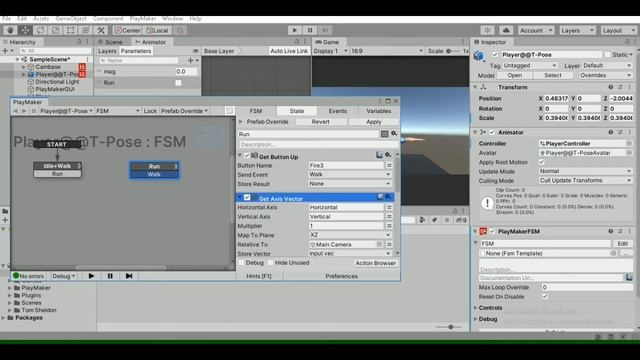Screen dimensions: 640x360
Task: Select the Transform tool
Action: (86, 30)
